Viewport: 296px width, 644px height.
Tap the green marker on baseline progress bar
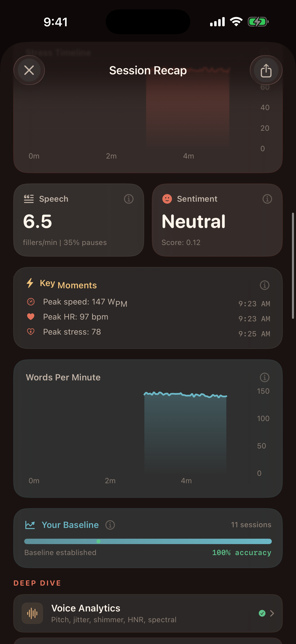tap(98, 541)
